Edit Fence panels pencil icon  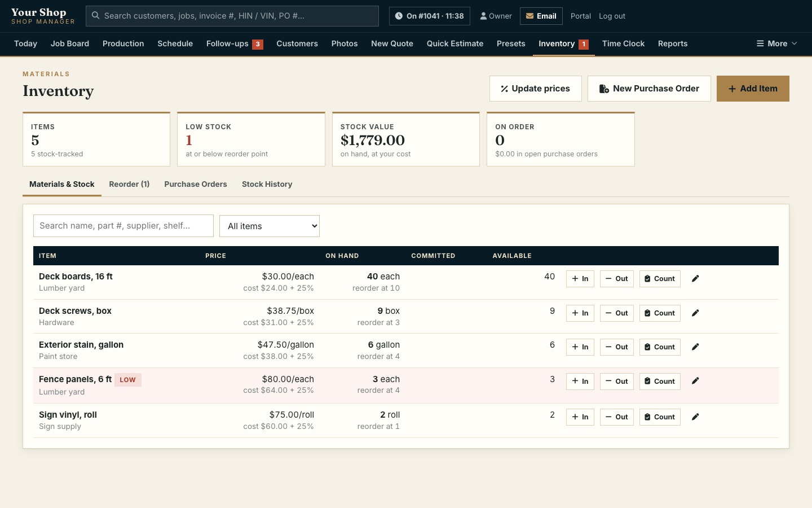coord(695,381)
